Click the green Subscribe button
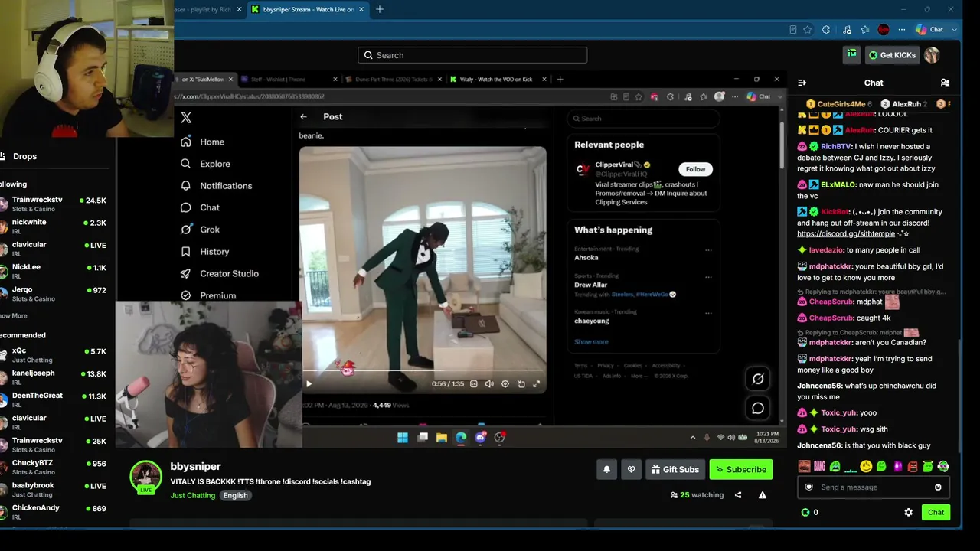Screen dimensions: 980x551 tap(741, 469)
